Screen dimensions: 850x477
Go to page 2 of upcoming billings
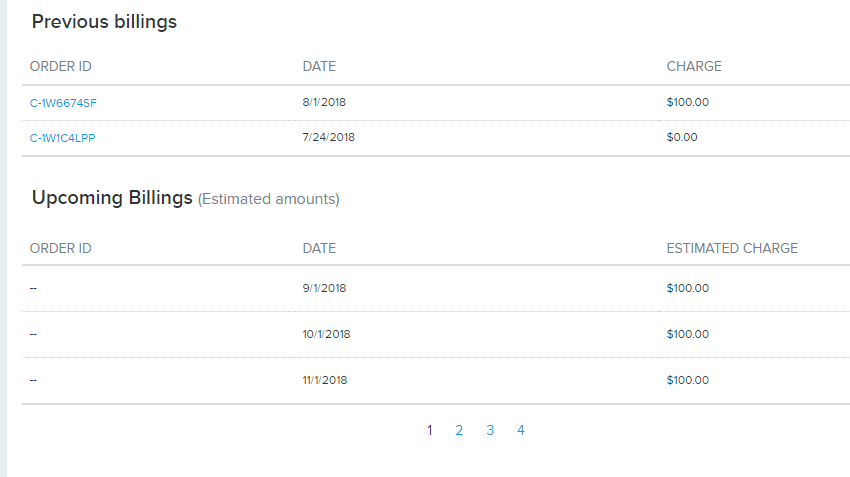tap(459, 430)
